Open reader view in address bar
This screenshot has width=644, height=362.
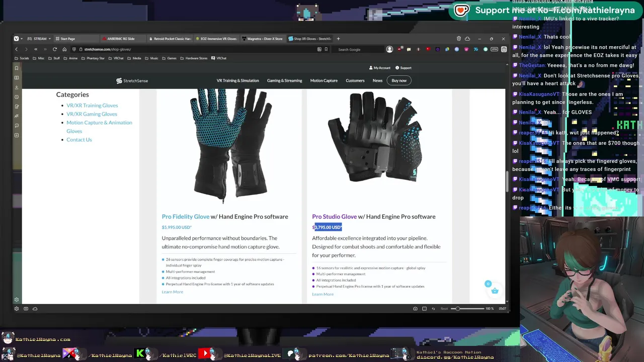click(319, 49)
